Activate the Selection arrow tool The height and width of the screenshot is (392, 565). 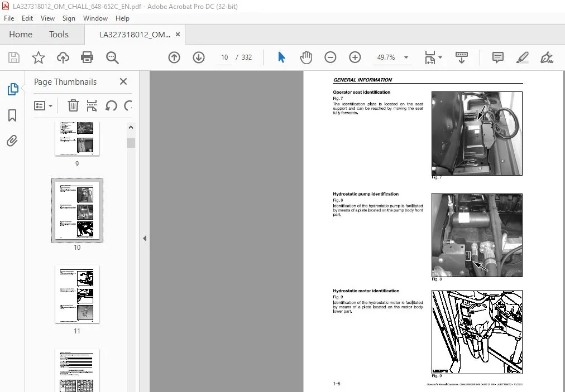pyautogui.click(x=281, y=57)
